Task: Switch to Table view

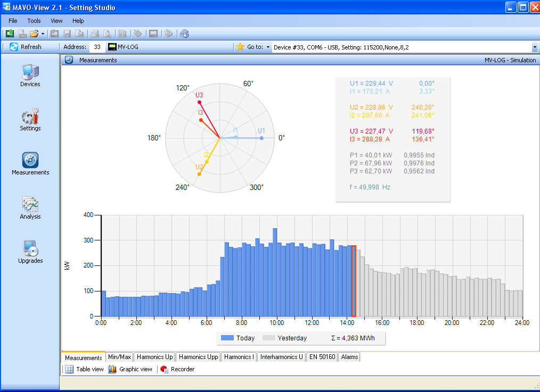Action: click(x=84, y=369)
